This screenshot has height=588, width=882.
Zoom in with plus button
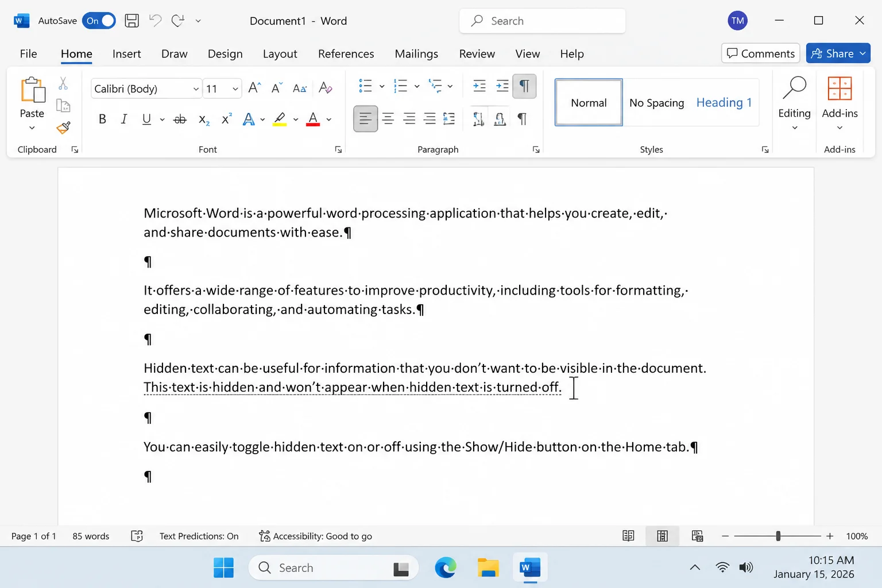point(830,536)
